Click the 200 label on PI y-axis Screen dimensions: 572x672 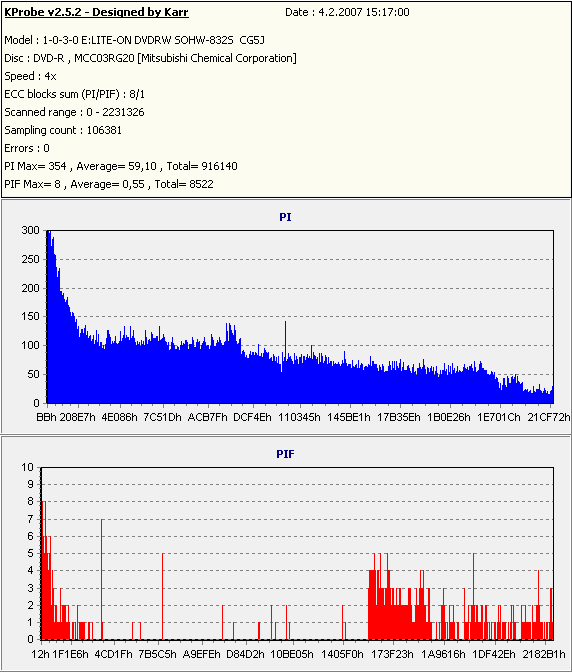(30, 288)
